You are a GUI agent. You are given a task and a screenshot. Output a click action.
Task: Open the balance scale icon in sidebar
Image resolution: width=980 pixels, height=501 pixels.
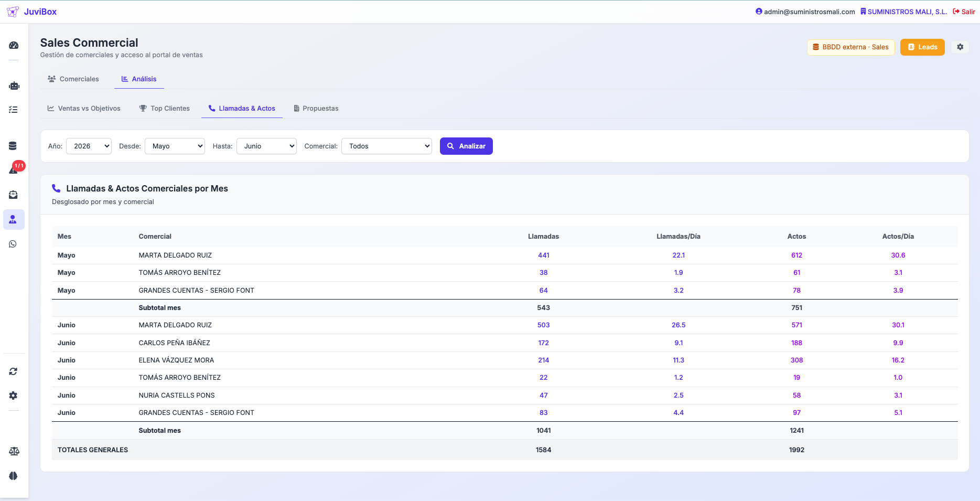pos(14,451)
